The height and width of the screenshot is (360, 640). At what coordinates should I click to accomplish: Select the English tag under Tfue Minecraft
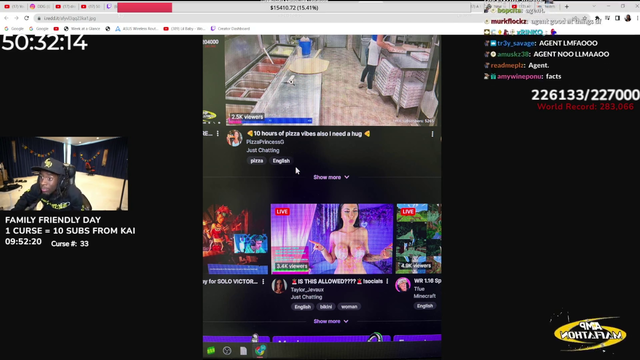tap(425, 306)
